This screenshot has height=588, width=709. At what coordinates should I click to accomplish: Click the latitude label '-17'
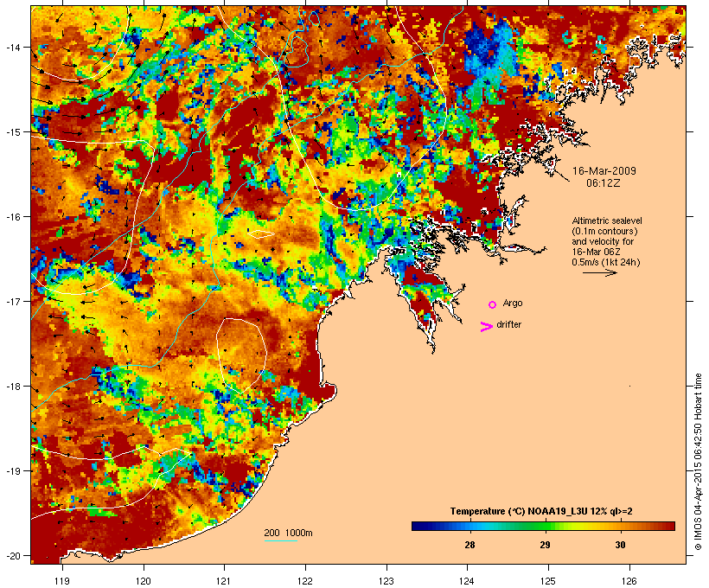tap(13, 301)
